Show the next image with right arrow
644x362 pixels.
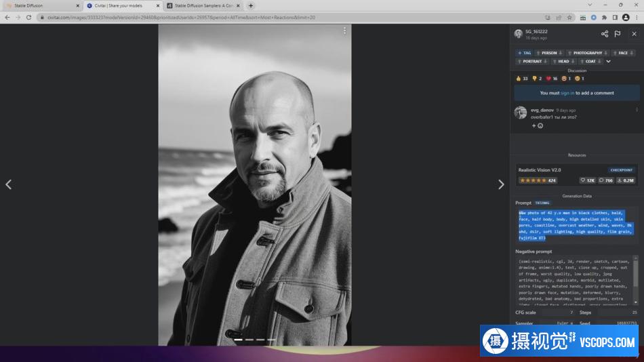[x=501, y=184]
